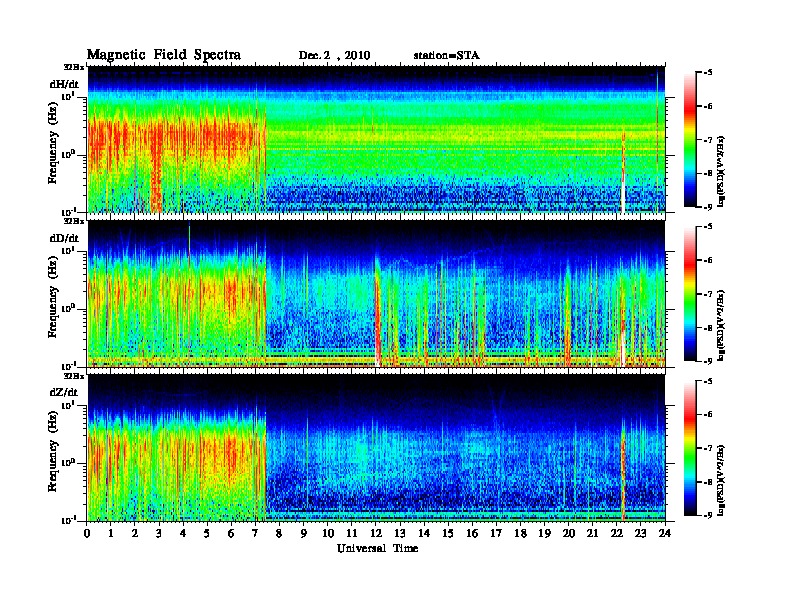Click hour "8" on Universal Time axis
This screenshot has width=792, height=612.
(x=279, y=533)
